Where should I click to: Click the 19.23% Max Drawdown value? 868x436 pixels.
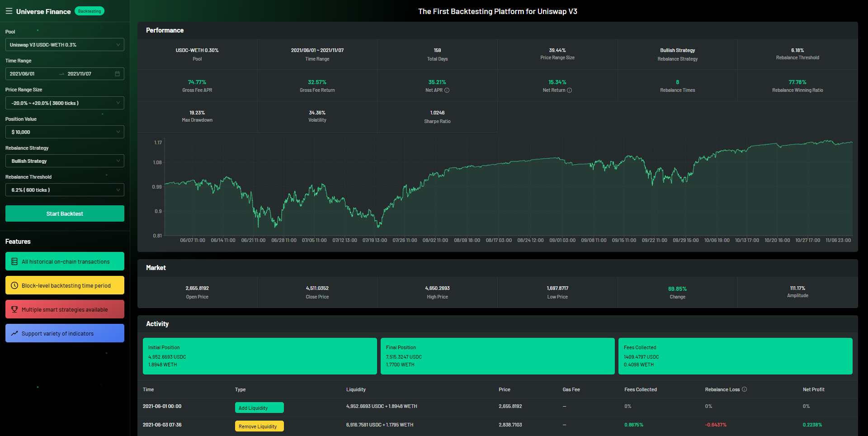[x=197, y=113]
